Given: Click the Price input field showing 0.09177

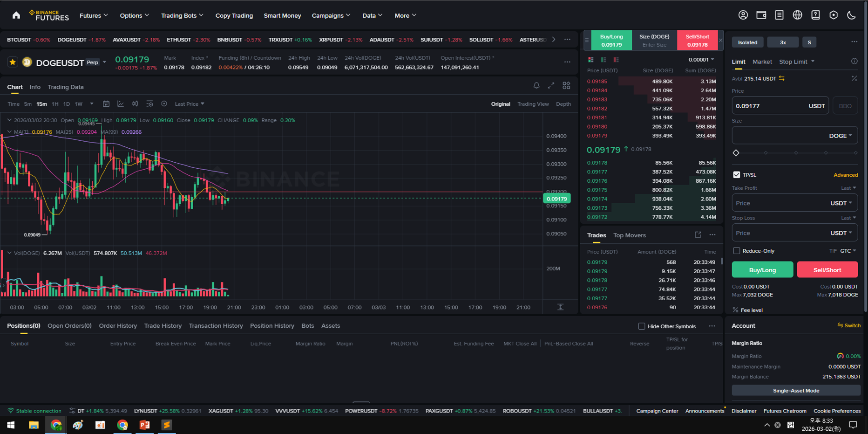Looking at the screenshot, I should click(x=780, y=106).
